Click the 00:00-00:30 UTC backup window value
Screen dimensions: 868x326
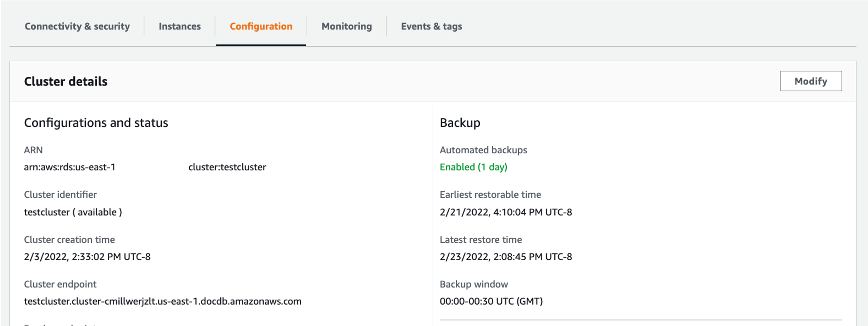tap(491, 301)
